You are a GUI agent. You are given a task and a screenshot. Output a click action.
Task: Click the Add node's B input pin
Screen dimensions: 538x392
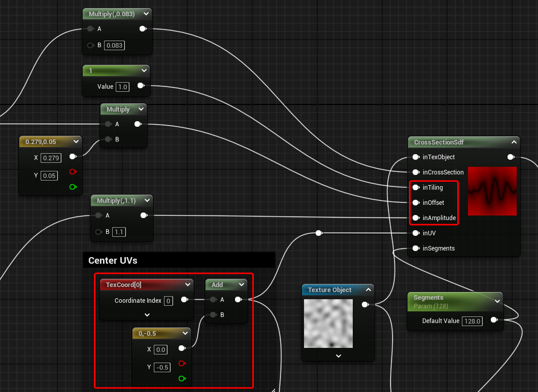(x=214, y=315)
